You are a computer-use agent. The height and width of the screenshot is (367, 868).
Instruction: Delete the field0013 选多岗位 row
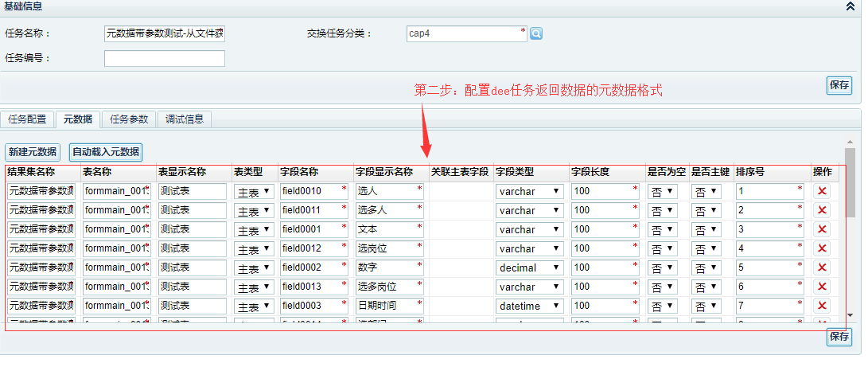822,287
